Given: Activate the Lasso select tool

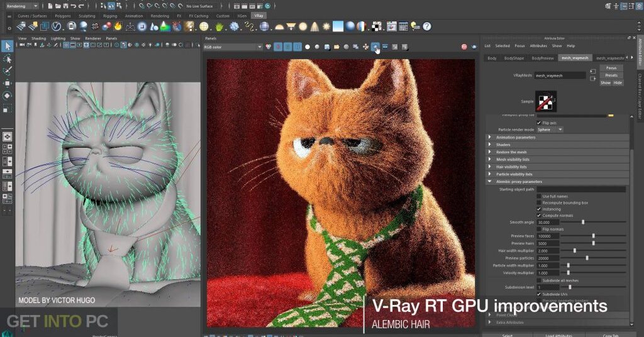Looking at the screenshot, I should pyautogui.click(x=7, y=59).
